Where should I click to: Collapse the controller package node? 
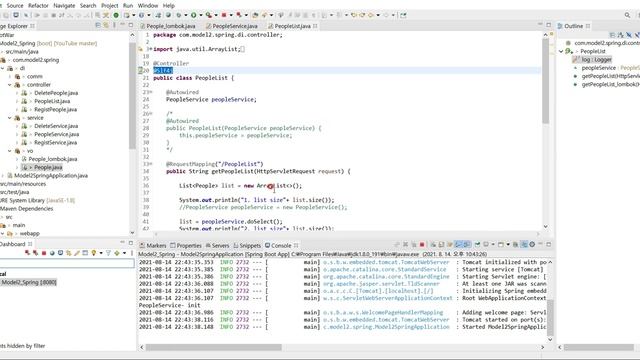[10, 85]
